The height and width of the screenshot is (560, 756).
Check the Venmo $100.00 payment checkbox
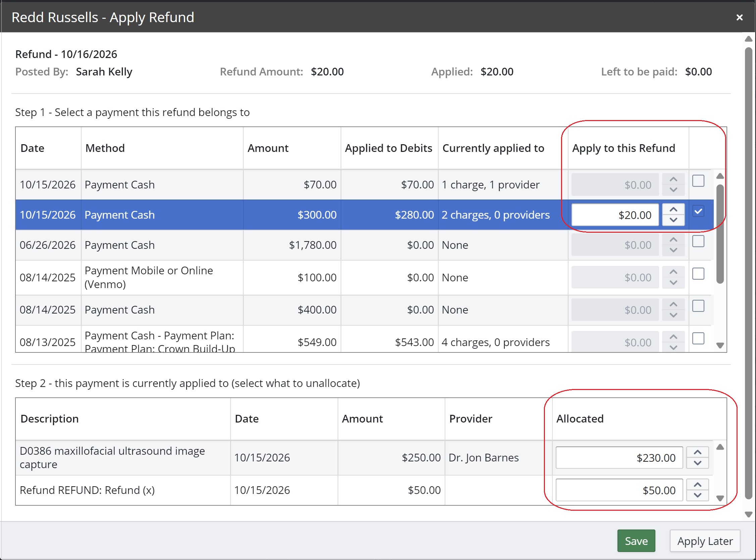pos(698,274)
